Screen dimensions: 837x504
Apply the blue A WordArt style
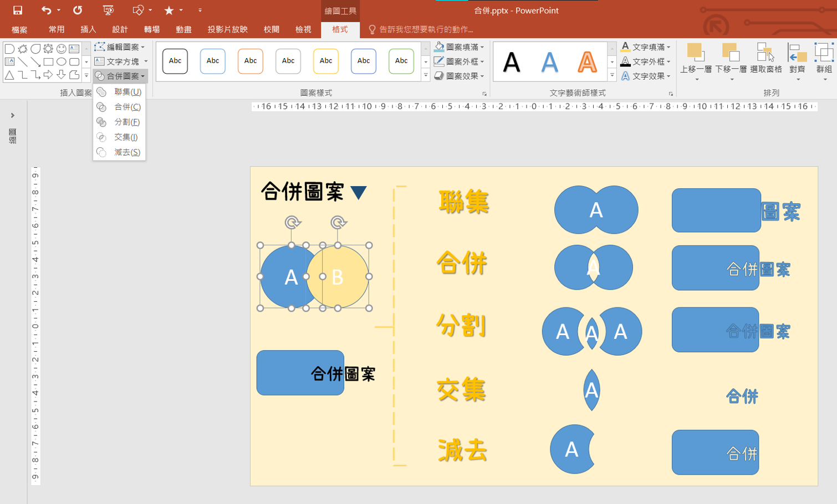(549, 61)
